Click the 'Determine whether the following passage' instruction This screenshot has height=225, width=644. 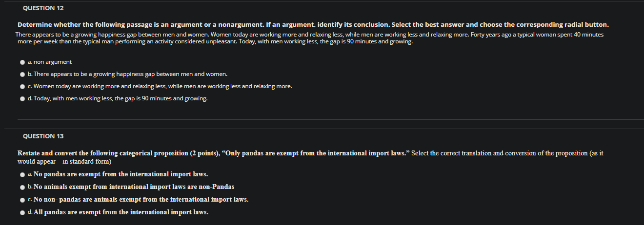(313, 24)
